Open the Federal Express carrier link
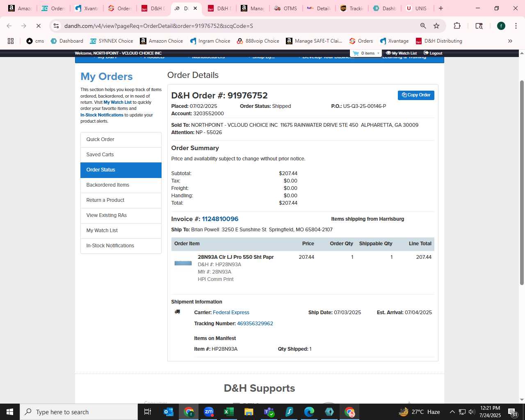525x420 pixels. tap(231, 313)
